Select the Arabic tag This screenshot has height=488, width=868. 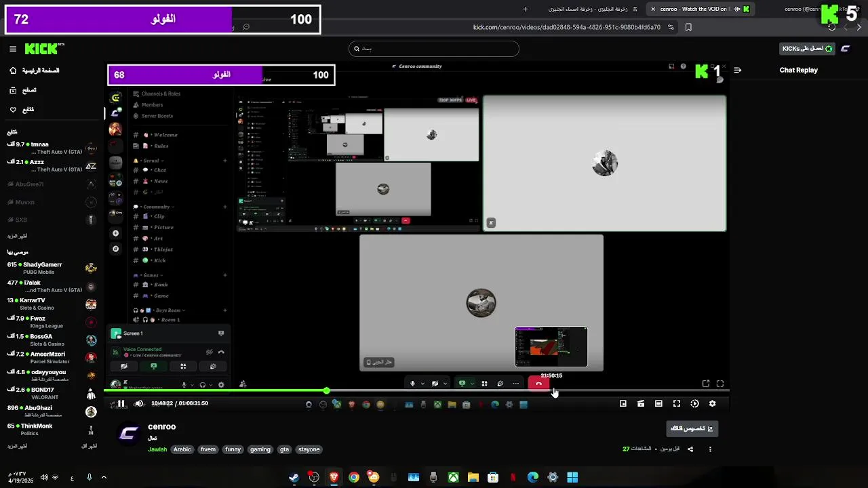click(x=182, y=449)
